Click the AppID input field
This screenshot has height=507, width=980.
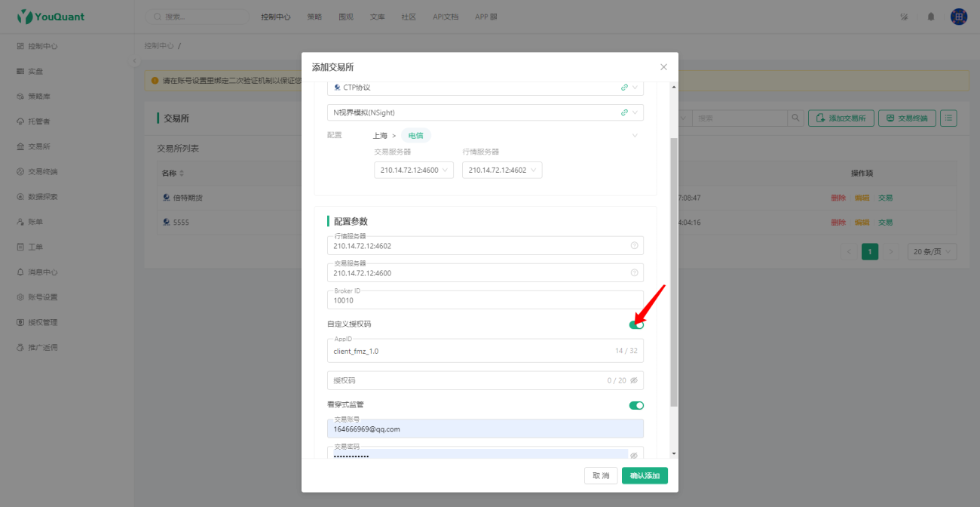485,351
